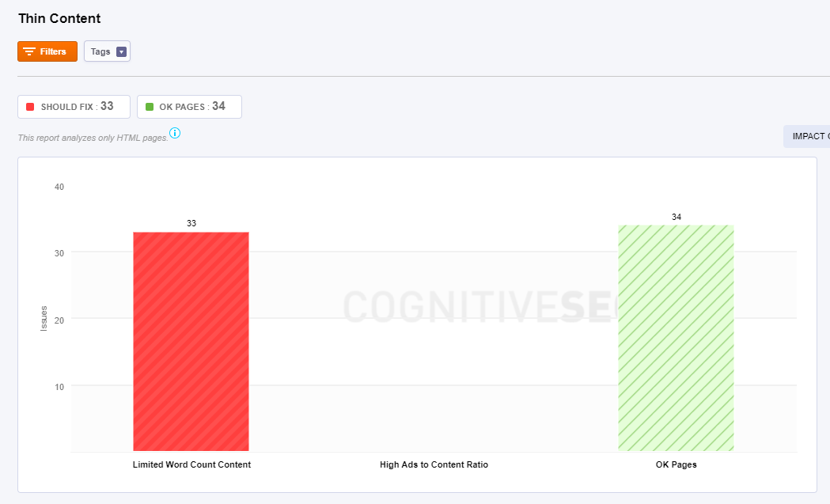Click the green square in the OK PAGES legend

[x=150, y=107]
